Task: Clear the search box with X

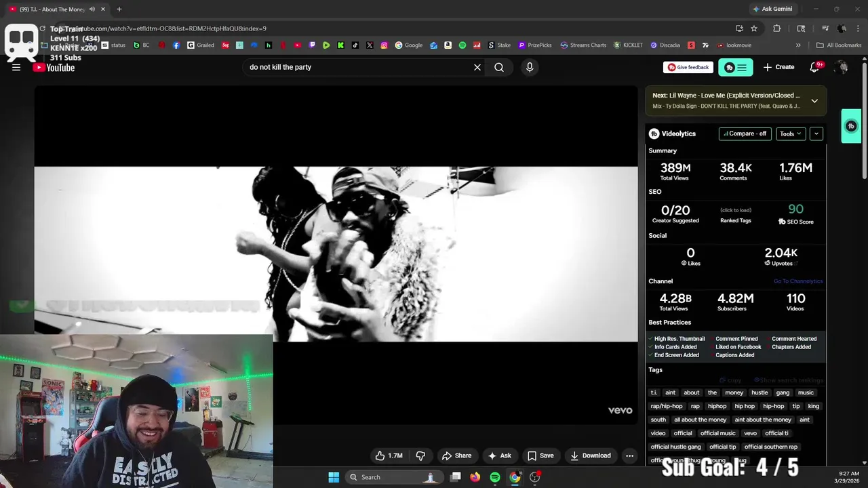Action: [x=477, y=67]
